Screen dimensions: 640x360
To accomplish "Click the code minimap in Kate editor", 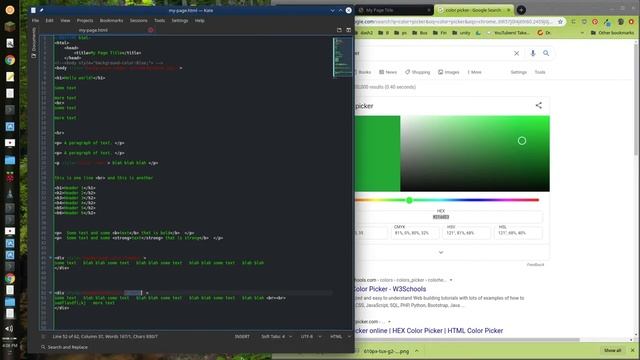I will [342, 57].
